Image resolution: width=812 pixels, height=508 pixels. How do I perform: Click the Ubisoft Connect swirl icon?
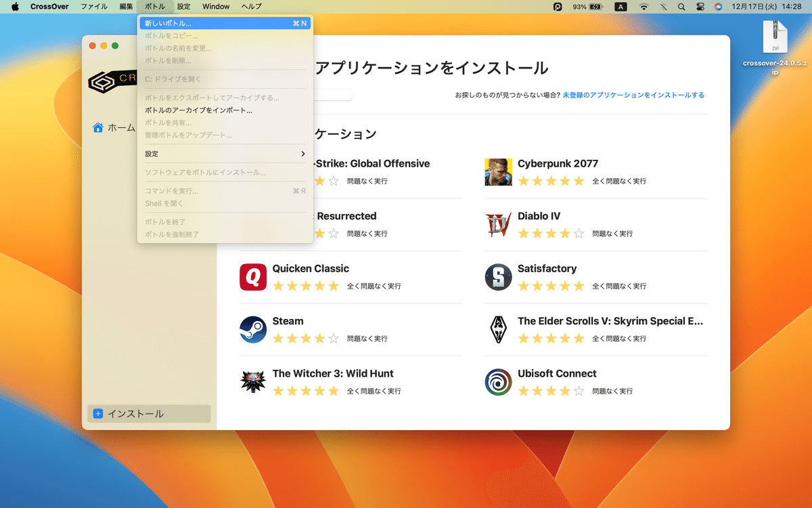(498, 382)
